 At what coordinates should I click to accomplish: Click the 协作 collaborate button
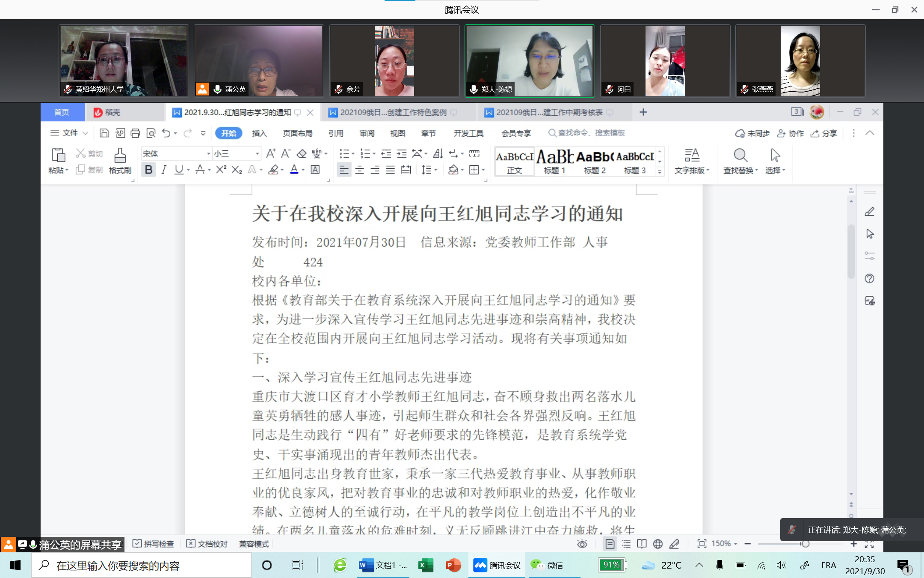click(791, 133)
